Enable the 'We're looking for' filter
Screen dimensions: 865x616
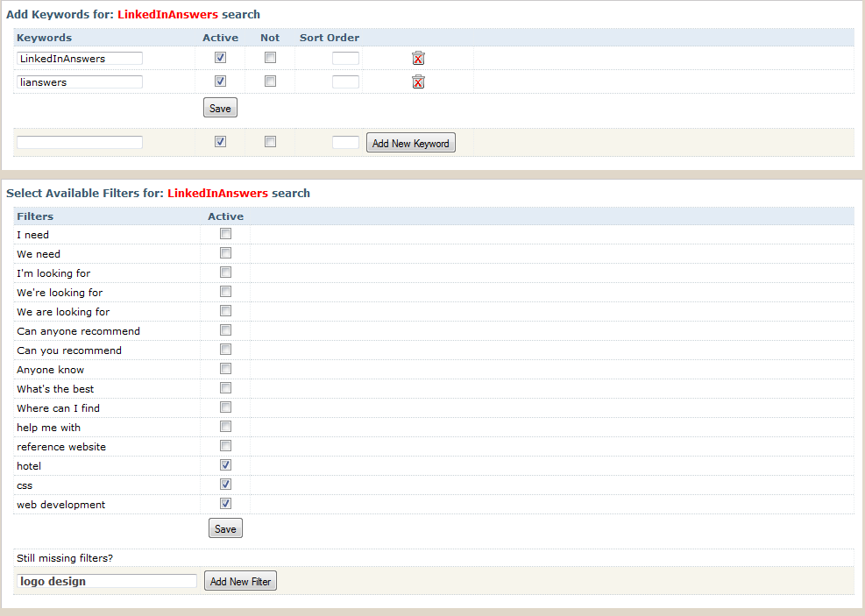tap(225, 292)
